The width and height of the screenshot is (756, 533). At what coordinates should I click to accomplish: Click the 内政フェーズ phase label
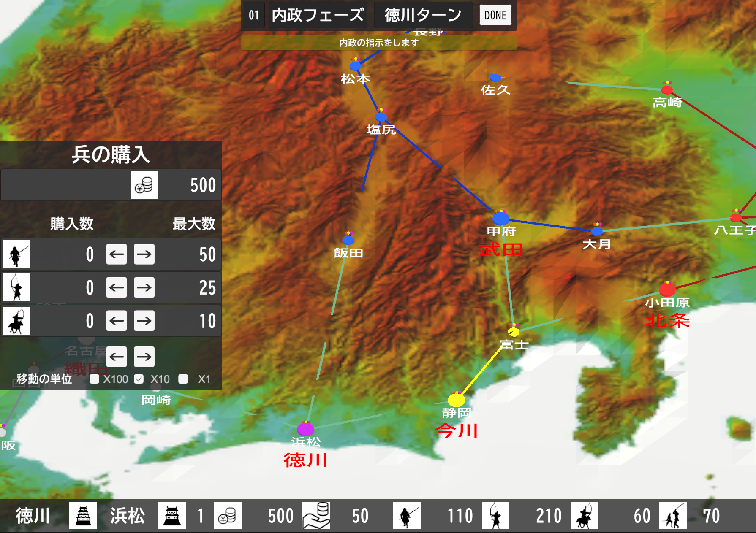[x=318, y=15]
